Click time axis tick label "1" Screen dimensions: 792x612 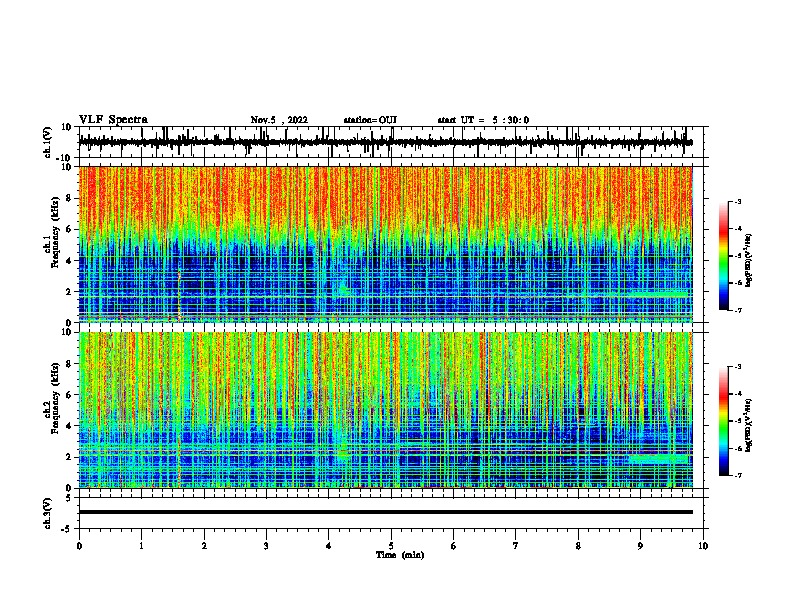(x=142, y=546)
